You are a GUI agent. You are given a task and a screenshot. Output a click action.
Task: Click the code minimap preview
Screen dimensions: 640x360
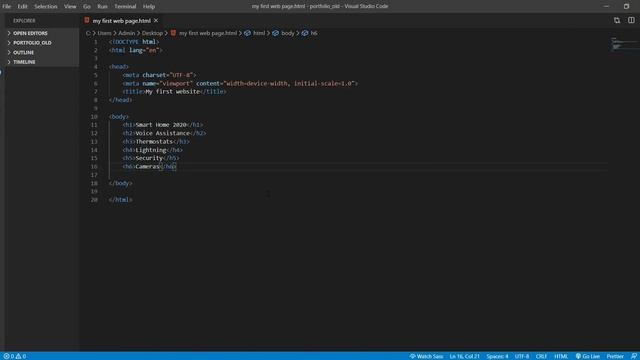click(x=624, y=44)
